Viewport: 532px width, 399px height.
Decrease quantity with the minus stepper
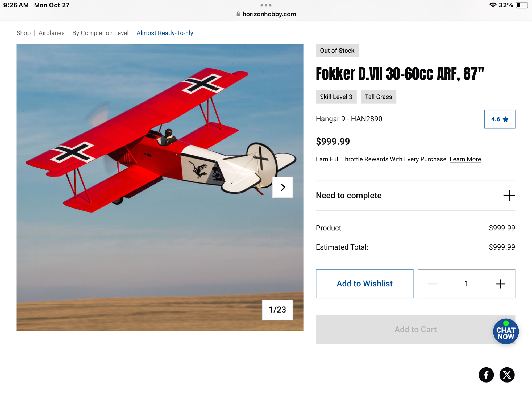click(x=432, y=284)
